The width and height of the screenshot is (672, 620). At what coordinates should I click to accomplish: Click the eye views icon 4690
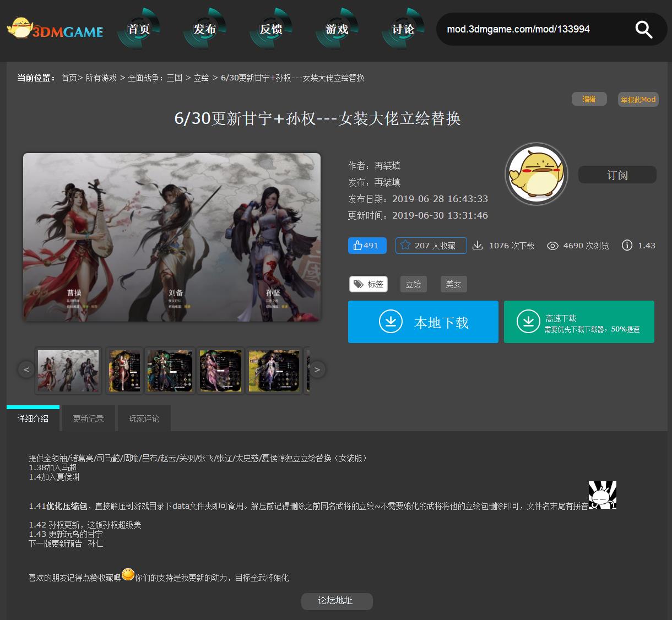pyautogui.click(x=552, y=246)
